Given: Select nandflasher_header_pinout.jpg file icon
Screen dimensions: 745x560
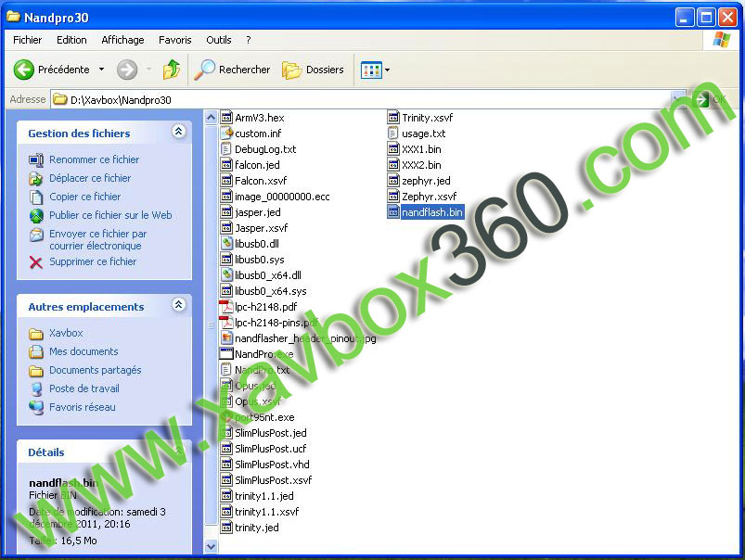Looking at the screenshot, I should (x=226, y=338).
